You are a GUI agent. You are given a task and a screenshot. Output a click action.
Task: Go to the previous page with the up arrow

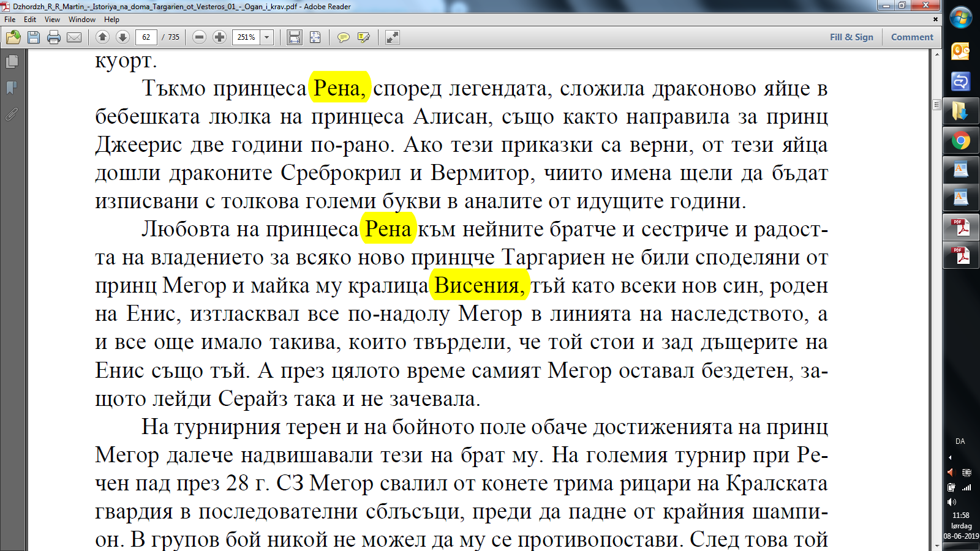[x=102, y=37]
